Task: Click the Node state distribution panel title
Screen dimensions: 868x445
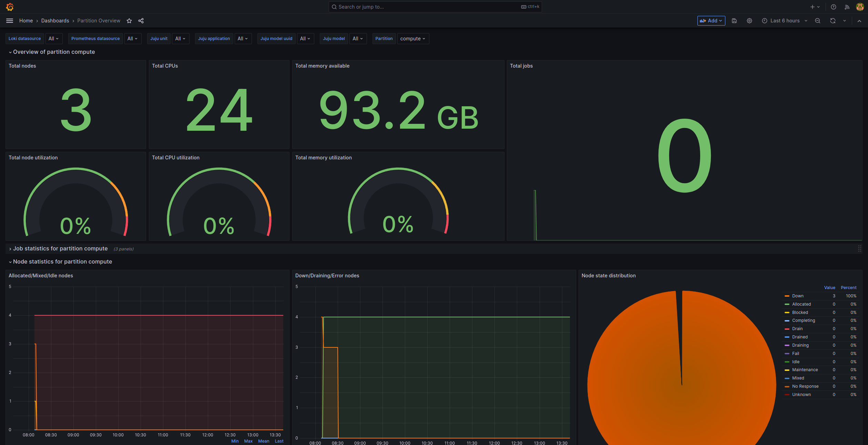Action: [x=609, y=276]
